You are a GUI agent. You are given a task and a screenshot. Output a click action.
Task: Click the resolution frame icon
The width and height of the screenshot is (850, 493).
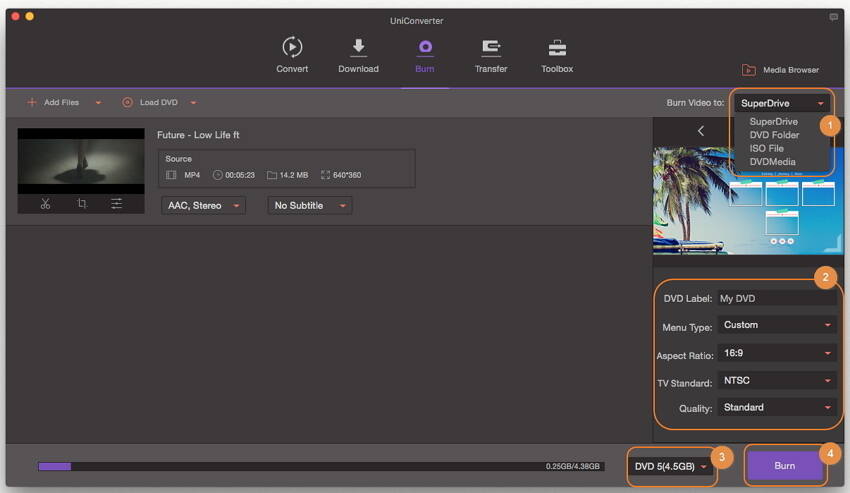pos(325,175)
